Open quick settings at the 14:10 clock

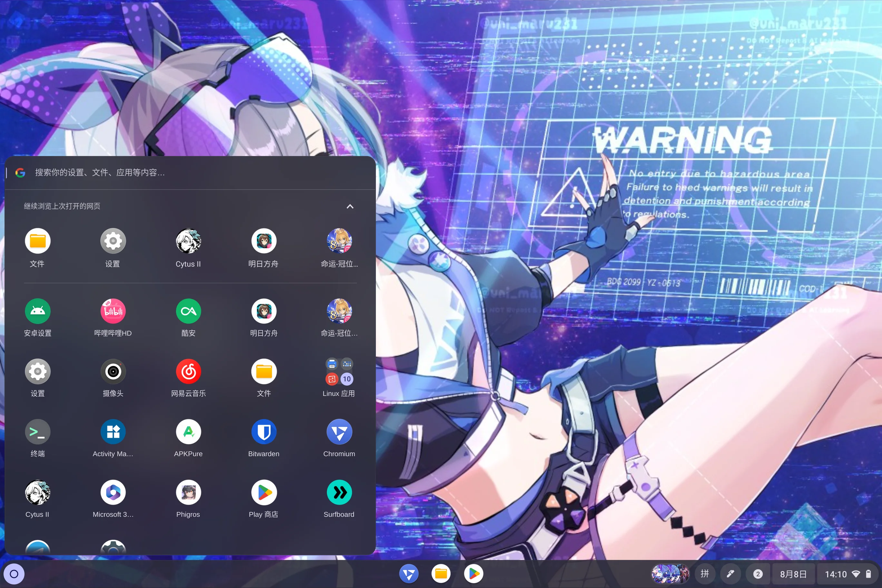coord(848,574)
